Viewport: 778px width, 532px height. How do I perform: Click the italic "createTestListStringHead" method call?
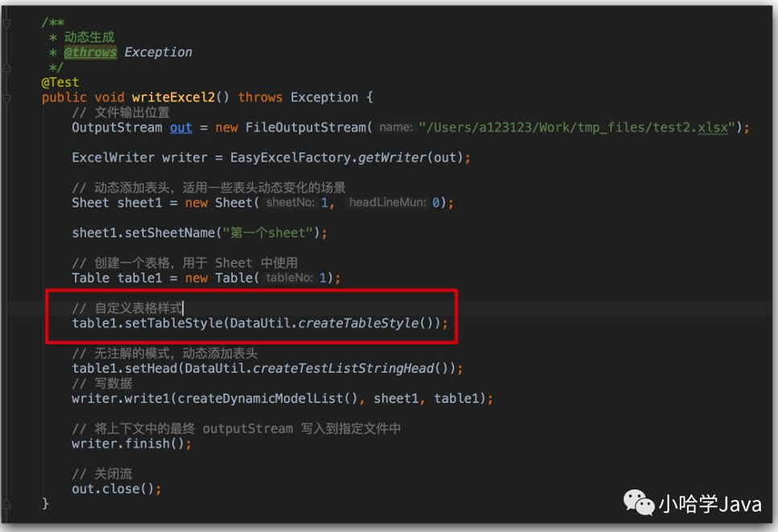coord(343,368)
